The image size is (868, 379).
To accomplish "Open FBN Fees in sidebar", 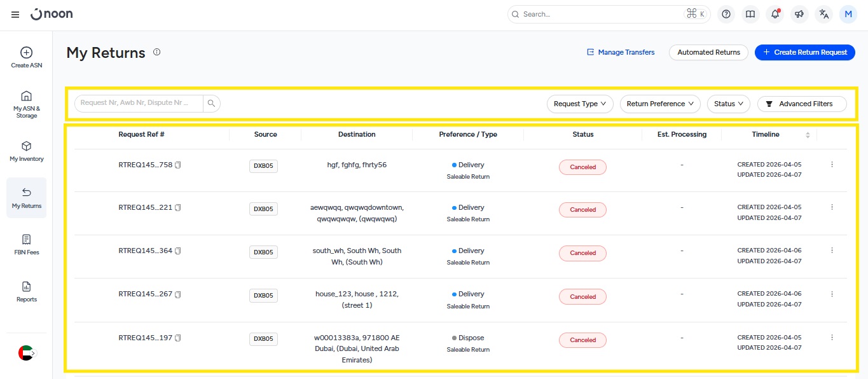I will pyautogui.click(x=27, y=244).
